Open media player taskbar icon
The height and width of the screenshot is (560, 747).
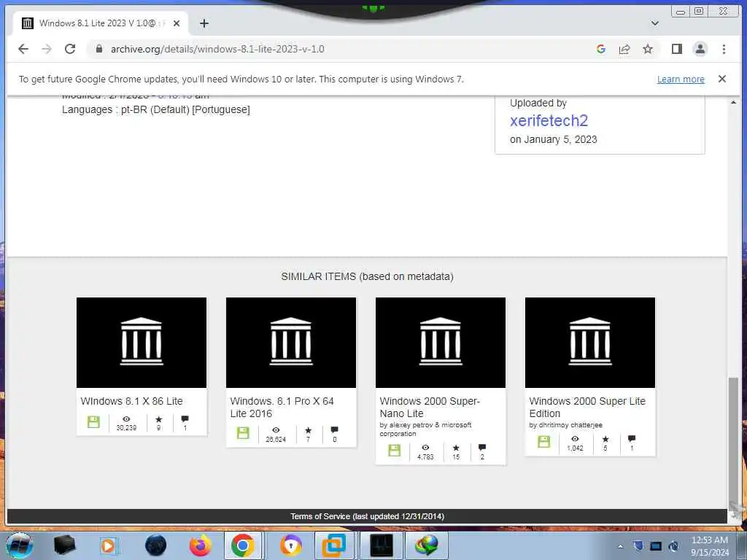108,545
